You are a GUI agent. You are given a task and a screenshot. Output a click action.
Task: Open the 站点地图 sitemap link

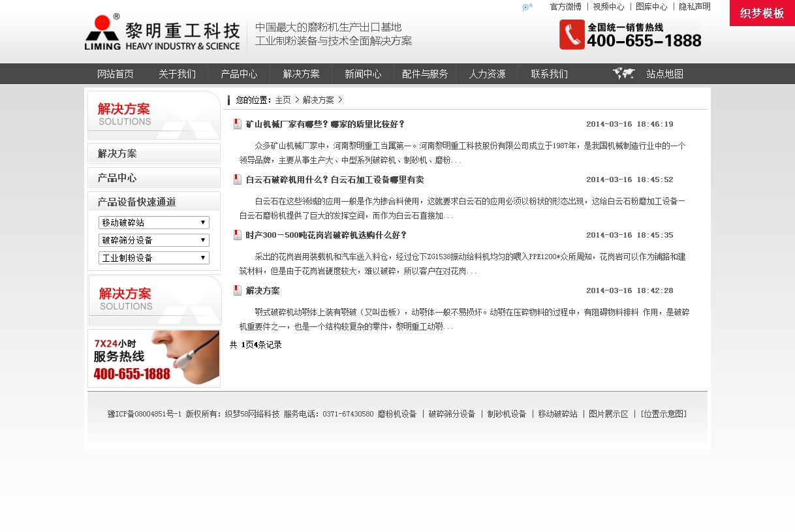click(x=665, y=74)
